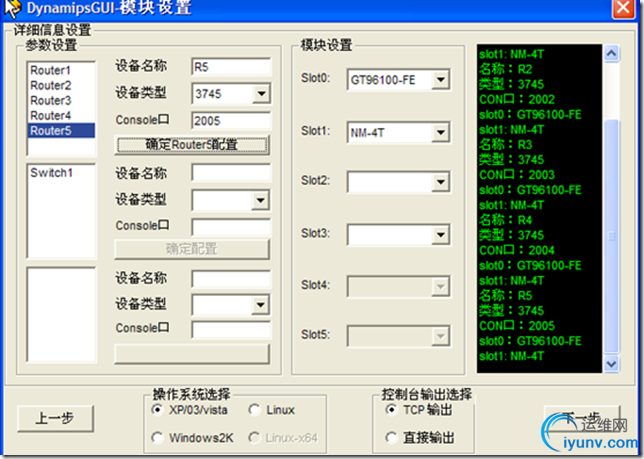Click the 上一步 previous step button
The image size is (644, 459).
click(x=55, y=419)
